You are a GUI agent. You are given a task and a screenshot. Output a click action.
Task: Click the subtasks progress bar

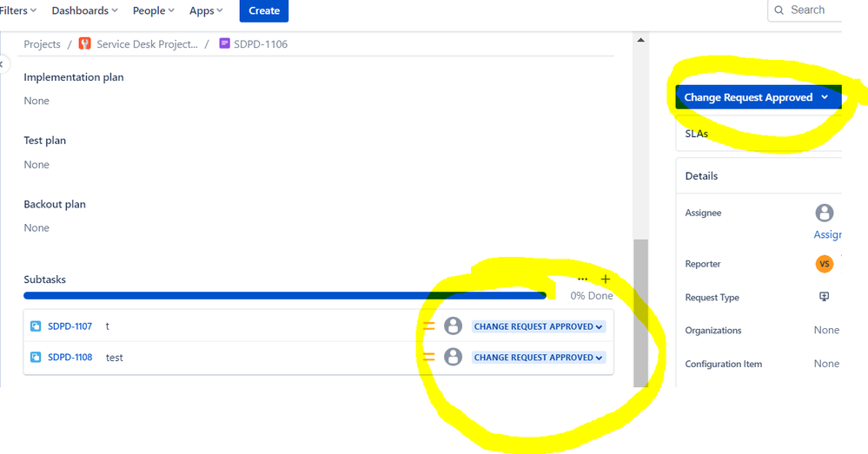coord(284,296)
